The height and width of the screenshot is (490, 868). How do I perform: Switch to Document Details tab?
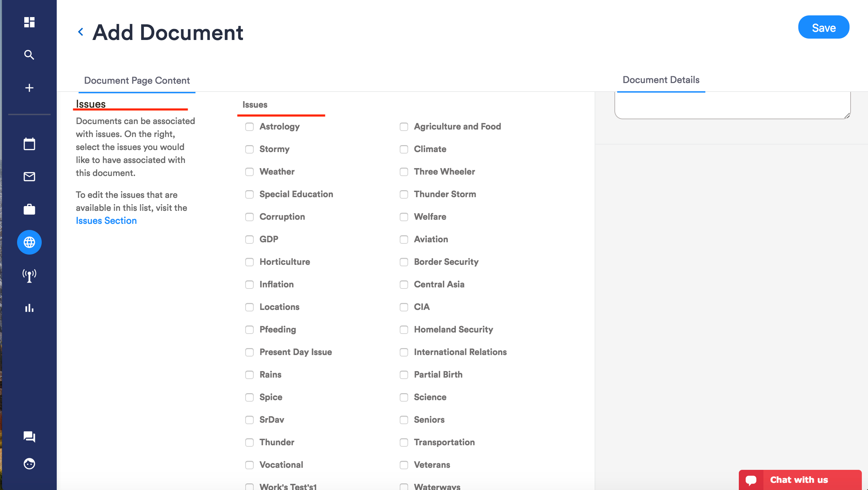(661, 80)
